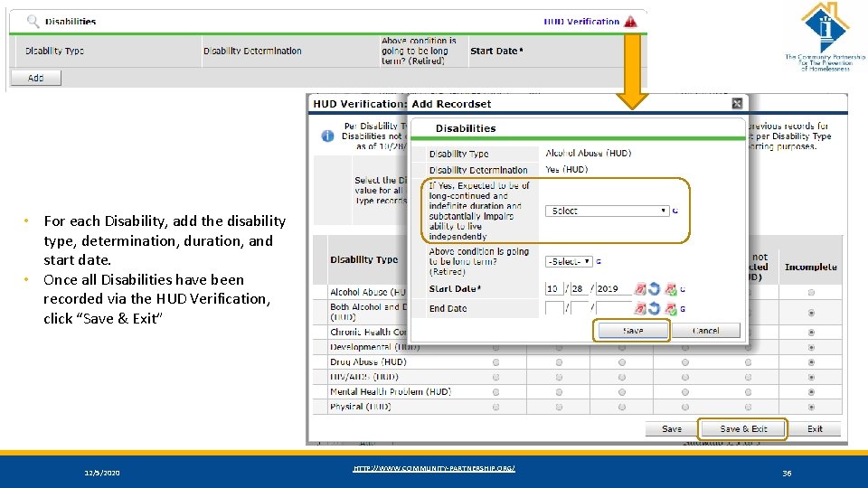The image size is (868, 488).
Task: Click Save at bottom of HUD Verification
Action: coord(672,428)
